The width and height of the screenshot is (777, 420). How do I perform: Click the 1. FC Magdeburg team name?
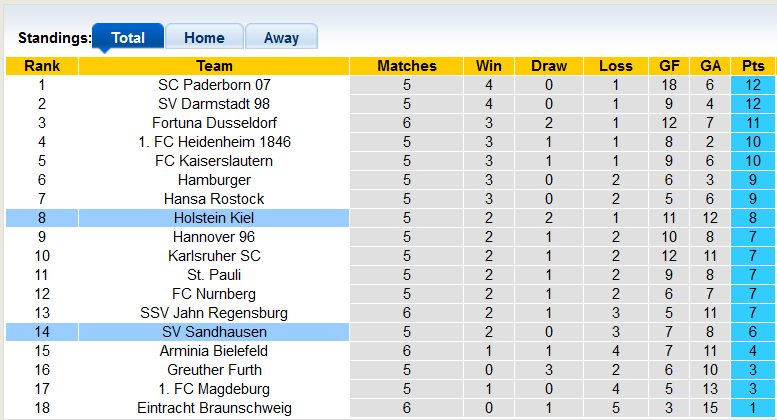214,389
